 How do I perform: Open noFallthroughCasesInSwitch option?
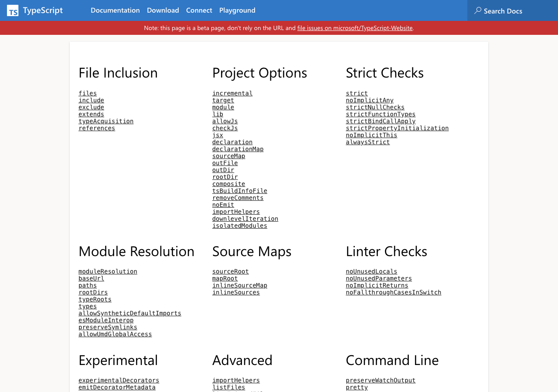[x=393, y=292]
